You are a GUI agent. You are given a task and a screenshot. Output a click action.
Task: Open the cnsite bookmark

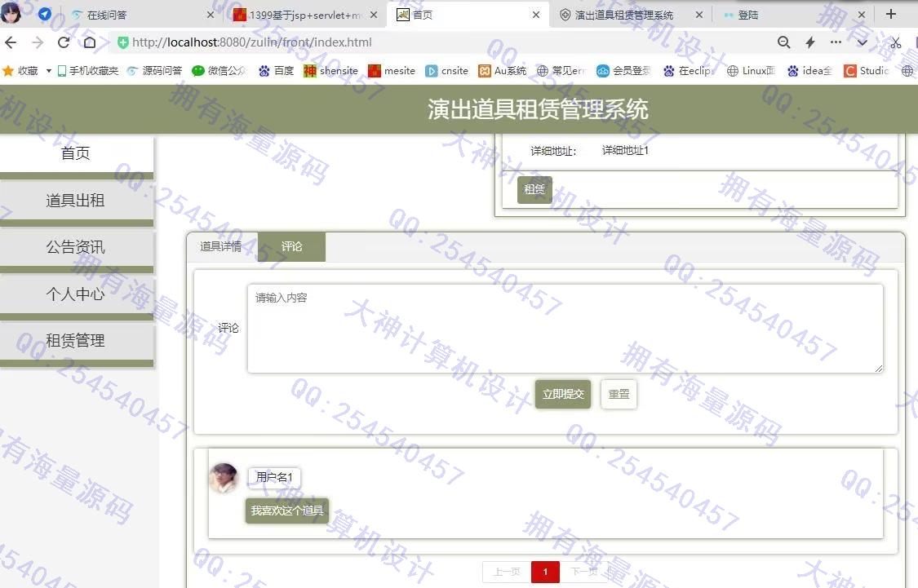click(x=446, y=71)
